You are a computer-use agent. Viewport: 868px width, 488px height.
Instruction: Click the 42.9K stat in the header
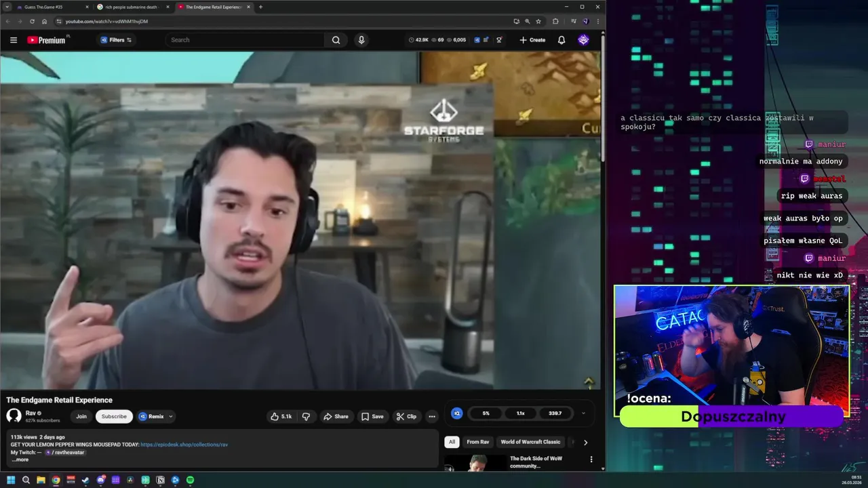[419, 40]
